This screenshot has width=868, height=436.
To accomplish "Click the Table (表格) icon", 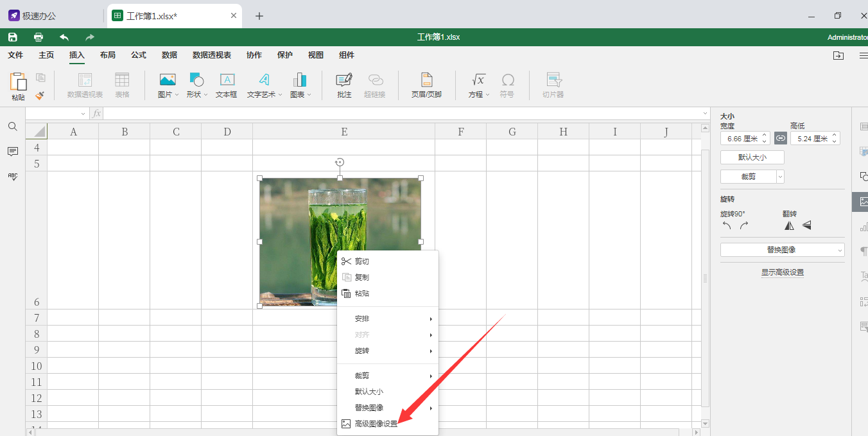I will (x=122, y=80).
